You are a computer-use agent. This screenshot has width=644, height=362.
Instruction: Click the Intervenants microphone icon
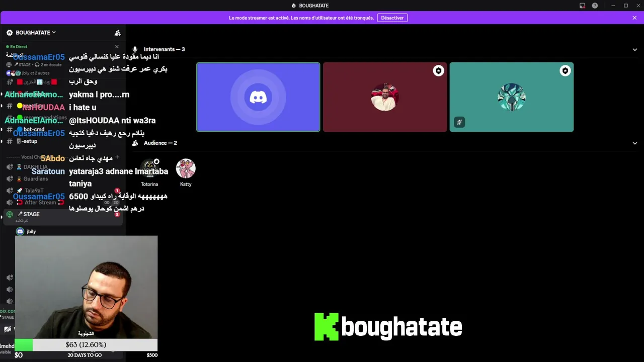(135, 49)
